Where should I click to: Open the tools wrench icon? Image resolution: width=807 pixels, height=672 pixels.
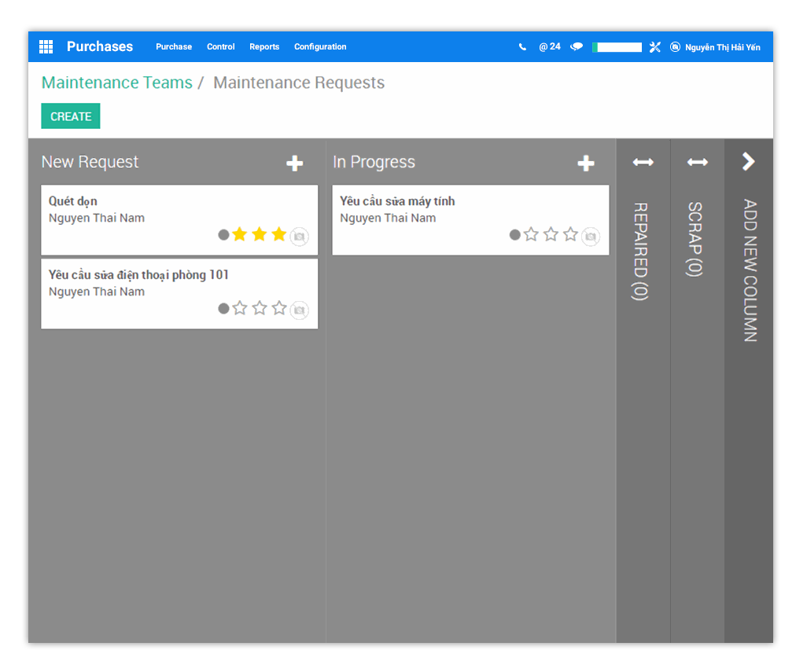655,46
